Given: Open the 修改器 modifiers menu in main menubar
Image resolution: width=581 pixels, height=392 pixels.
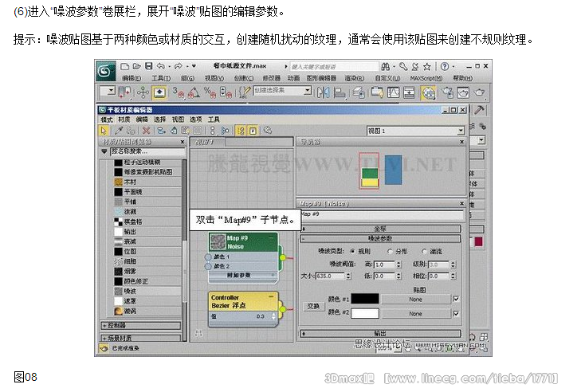Looking at the screenshot, I should click(x=272, y=78).
